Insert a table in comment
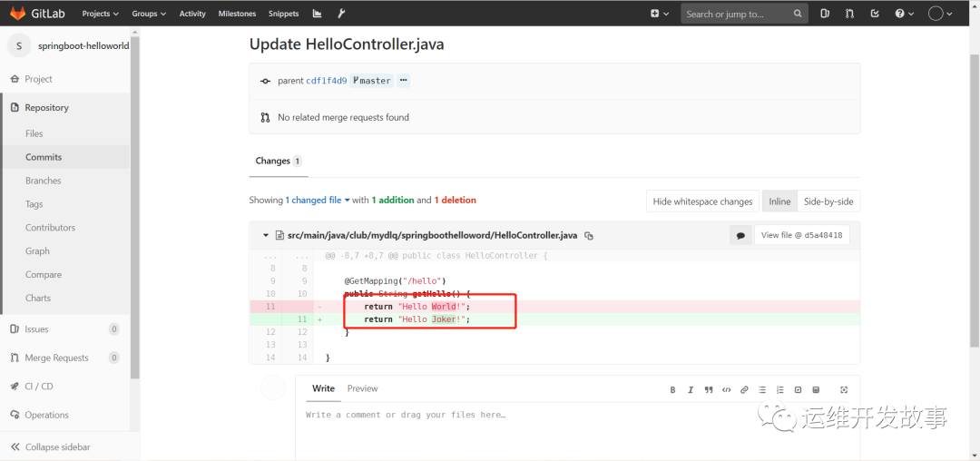Screen dimensions: 980x461 pos(816,390)
